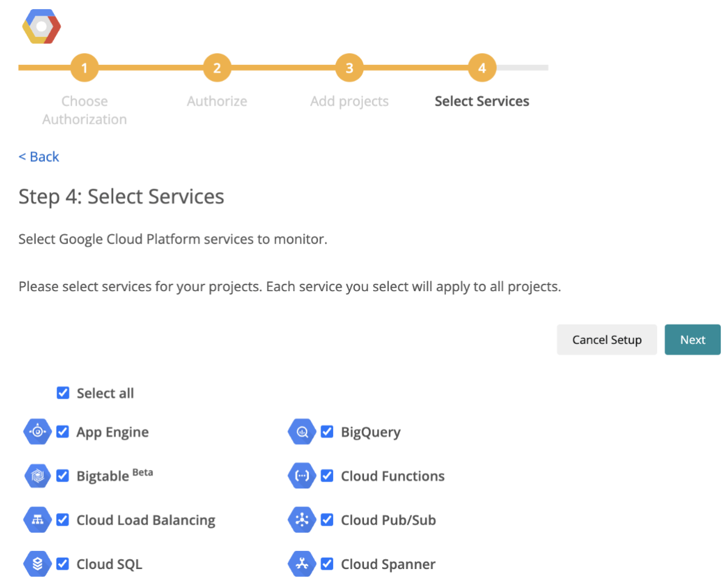Screen dimensions: 728x586
Task: Click the Bigtable hexagon icon
Action: (38, 476)
